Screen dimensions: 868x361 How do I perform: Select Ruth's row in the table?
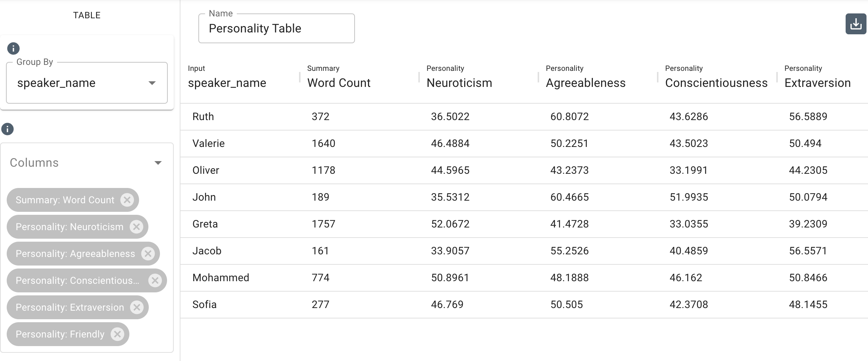(203, 116)
